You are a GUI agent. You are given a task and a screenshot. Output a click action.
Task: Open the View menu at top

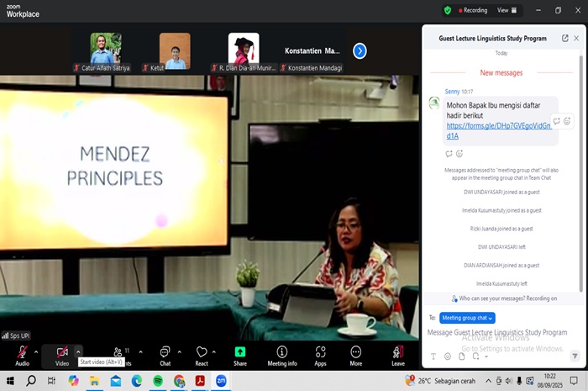pyautogui.click(x=506, y=10)
